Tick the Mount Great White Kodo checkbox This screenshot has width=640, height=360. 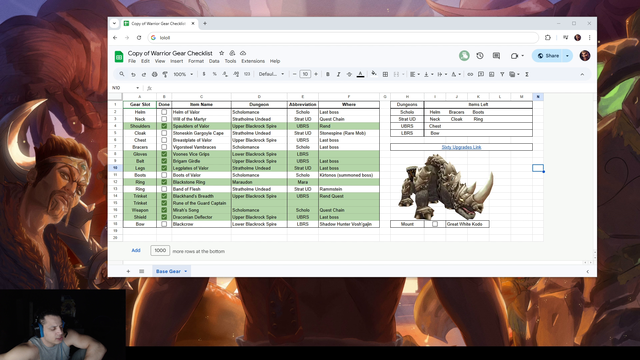(435, 224)
